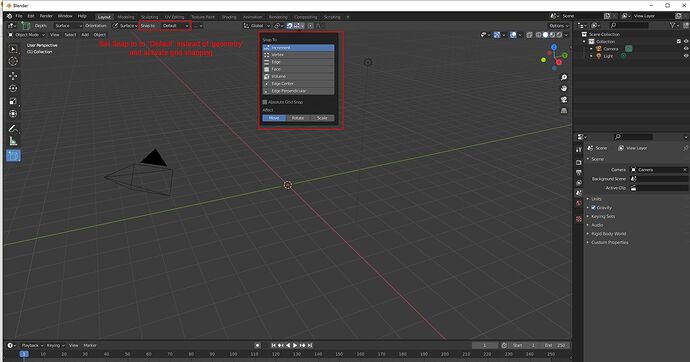
Task: Select the Rotate tool
Action: point(13,88)
